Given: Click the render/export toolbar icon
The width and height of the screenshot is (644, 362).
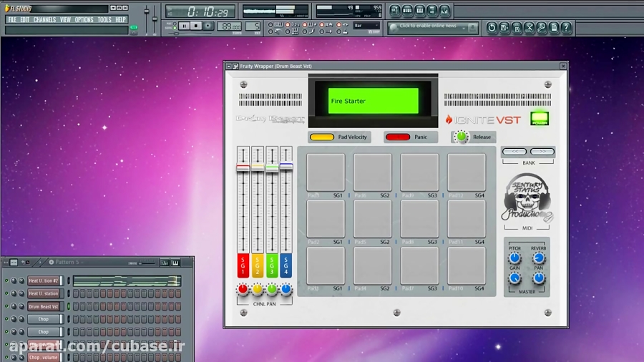Looking at the screenshot, I should [x=517, y=27].
